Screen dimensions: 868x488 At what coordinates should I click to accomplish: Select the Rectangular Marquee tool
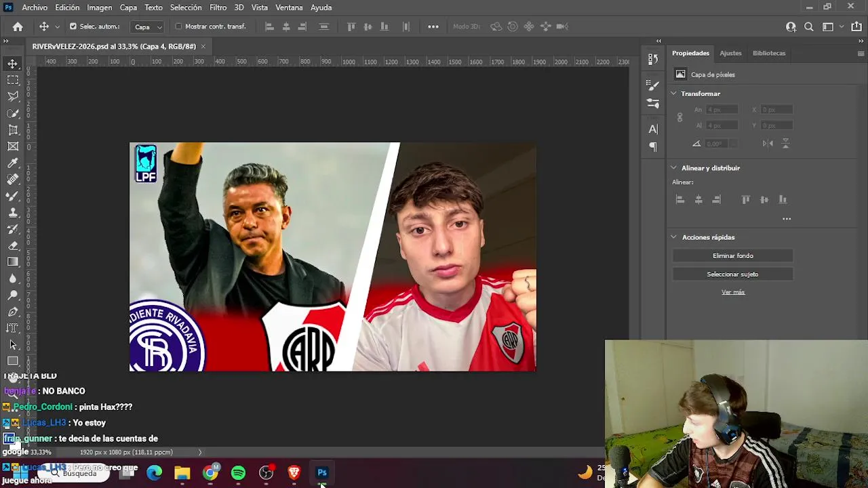13,80
